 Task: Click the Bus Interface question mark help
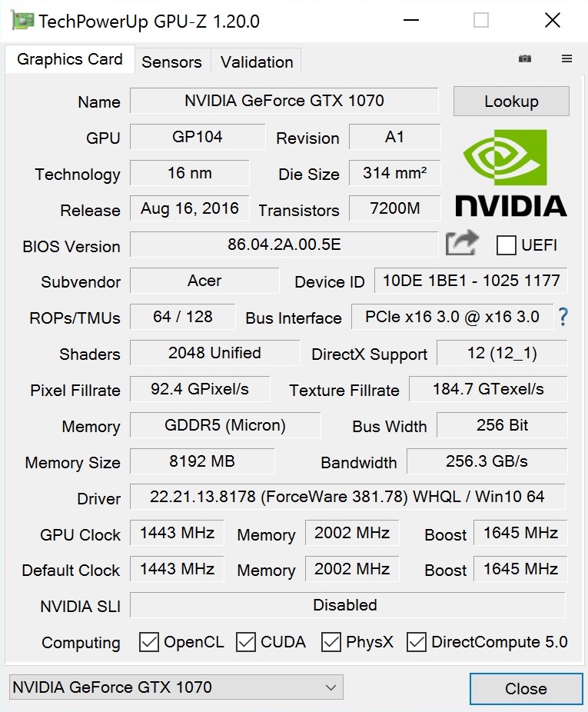click(x=563, y=317)
